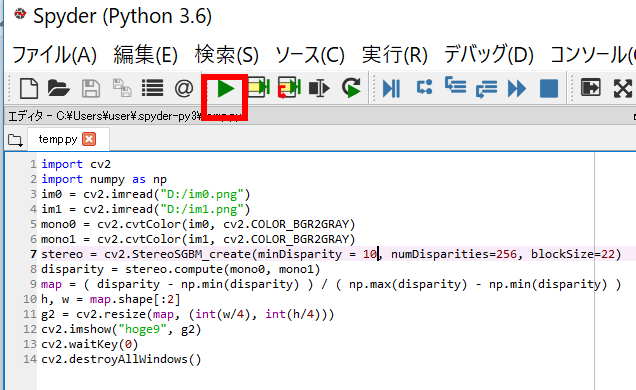Image resolution: width=636 pixels, height=390 pixels.
Task: Step over current line debug icon
Action: [x=424, y=87]
